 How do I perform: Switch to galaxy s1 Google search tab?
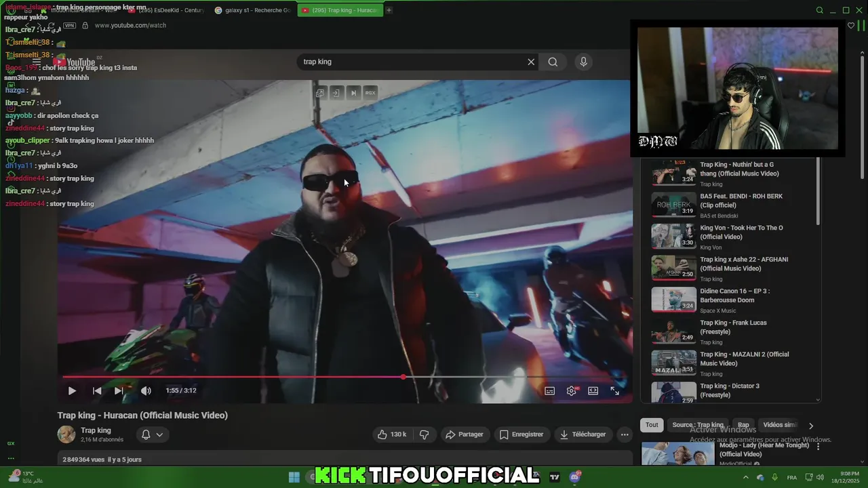click(254, 10)
